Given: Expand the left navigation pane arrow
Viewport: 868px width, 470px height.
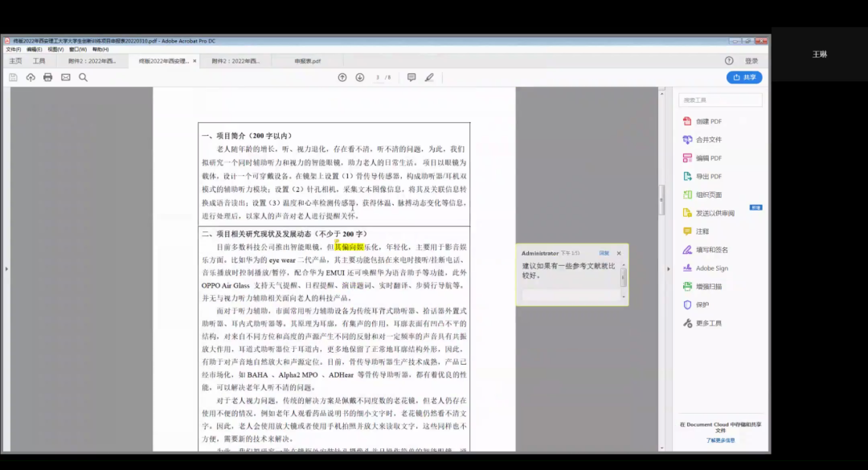Looking at the screenshot, I should [x=6, y=268].
